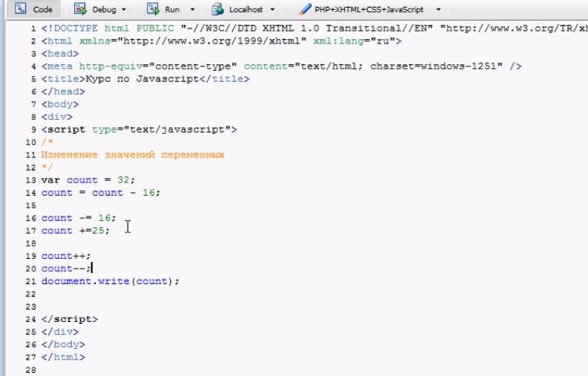
Task: Click the Code view icon
Action: 20,9
